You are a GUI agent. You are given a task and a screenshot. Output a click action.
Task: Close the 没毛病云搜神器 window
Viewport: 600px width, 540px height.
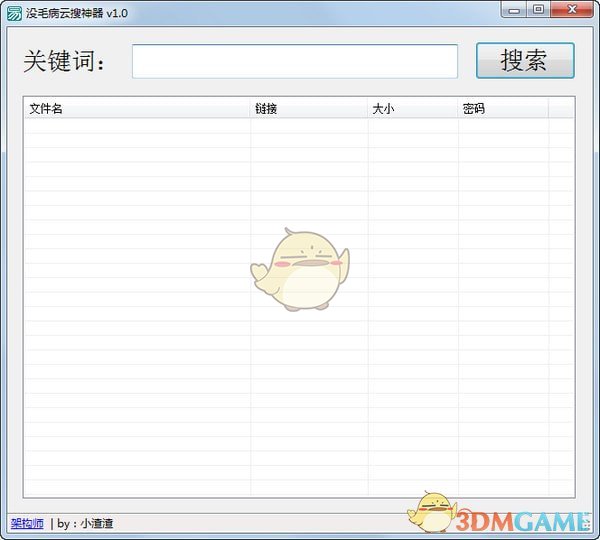click(x=572, y=10)
